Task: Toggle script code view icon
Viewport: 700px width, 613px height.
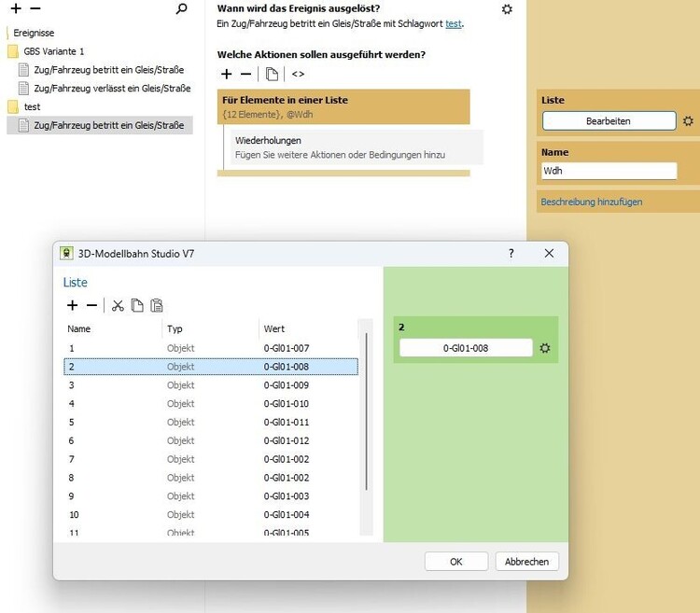Action: [298, 74]
